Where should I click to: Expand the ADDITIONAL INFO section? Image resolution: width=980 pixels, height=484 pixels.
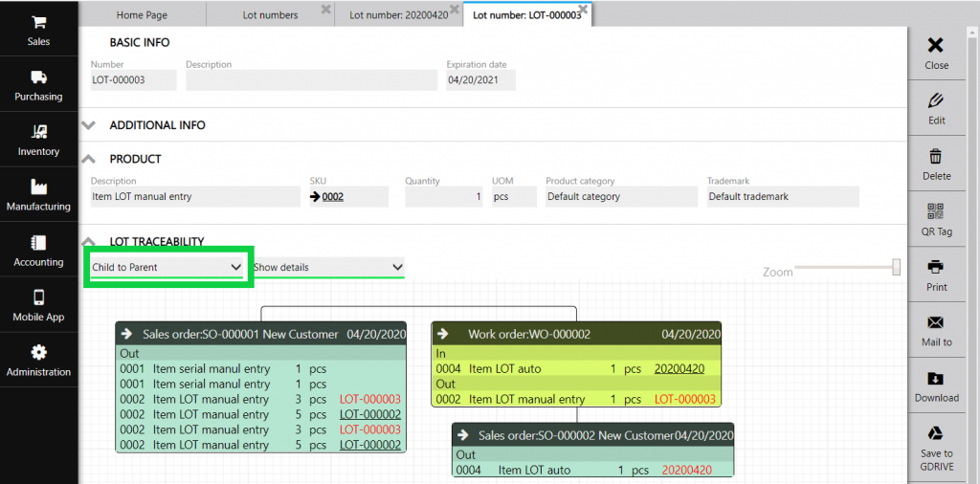89,125
